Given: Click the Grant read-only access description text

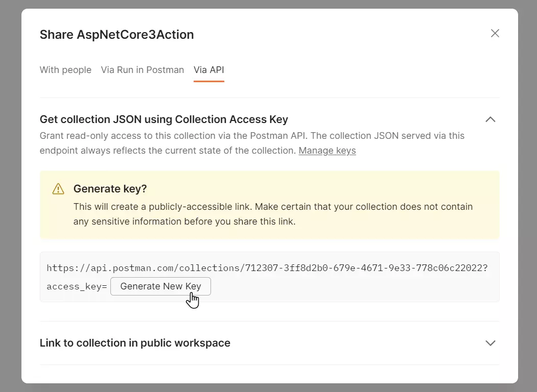Looking at the screenshot, I should pos(252,143).
